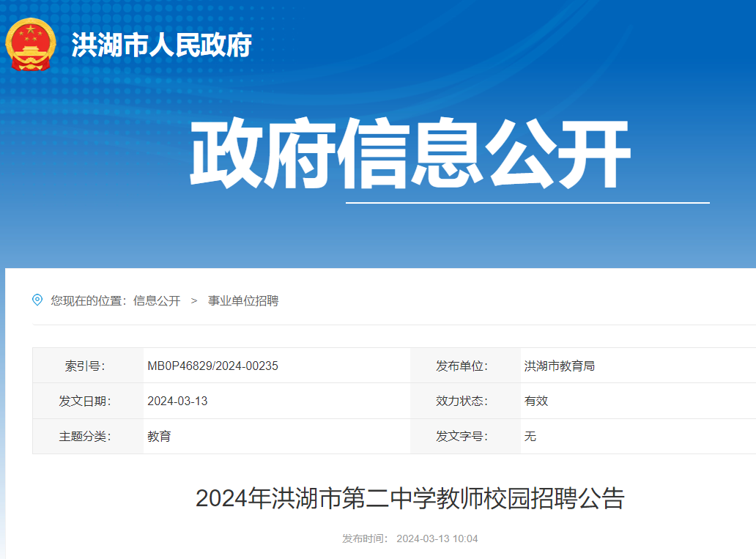Click the breadcrumb separator between navigation items
Screen dimensions: 756x559
tap(192, 300)
